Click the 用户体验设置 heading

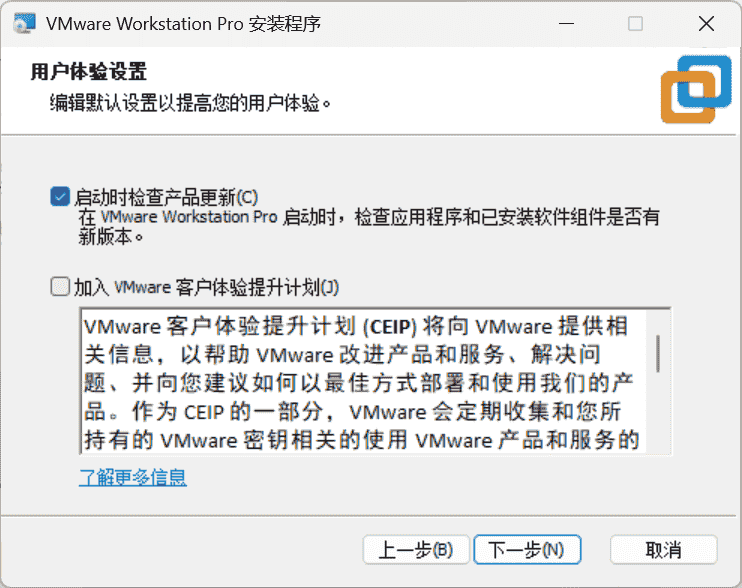[x=89, y=72]
